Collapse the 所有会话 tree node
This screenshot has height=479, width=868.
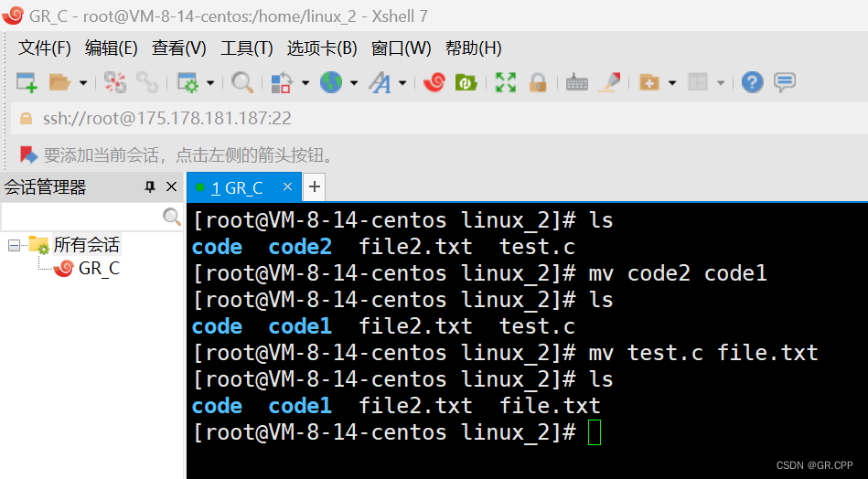coord(14,245)
